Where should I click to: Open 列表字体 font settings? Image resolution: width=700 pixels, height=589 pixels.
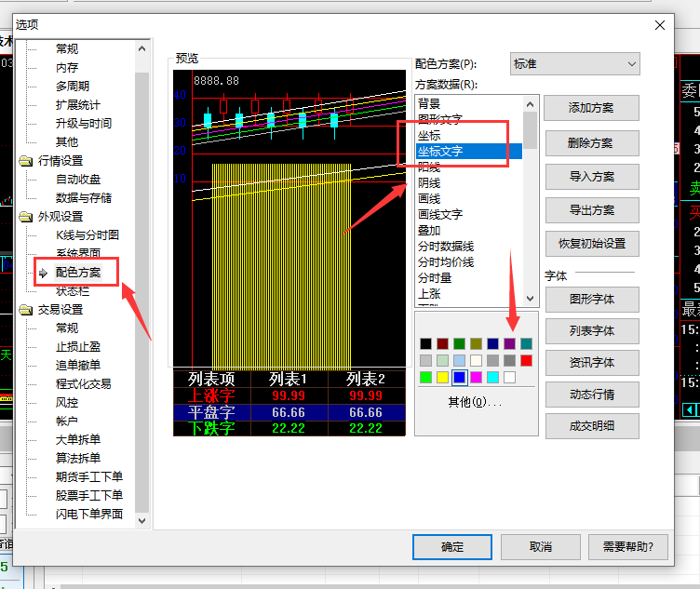[x=591, y=331]
